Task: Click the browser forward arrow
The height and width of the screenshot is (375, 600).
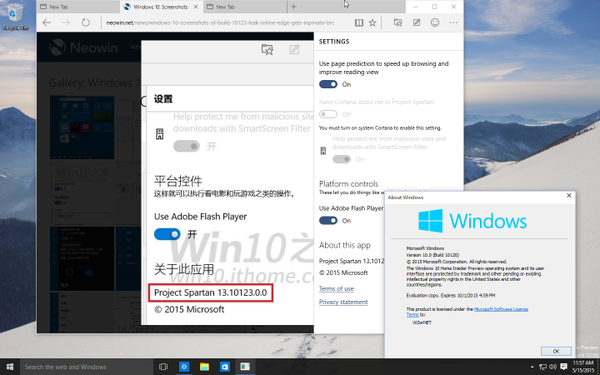Action: point(66,23)
